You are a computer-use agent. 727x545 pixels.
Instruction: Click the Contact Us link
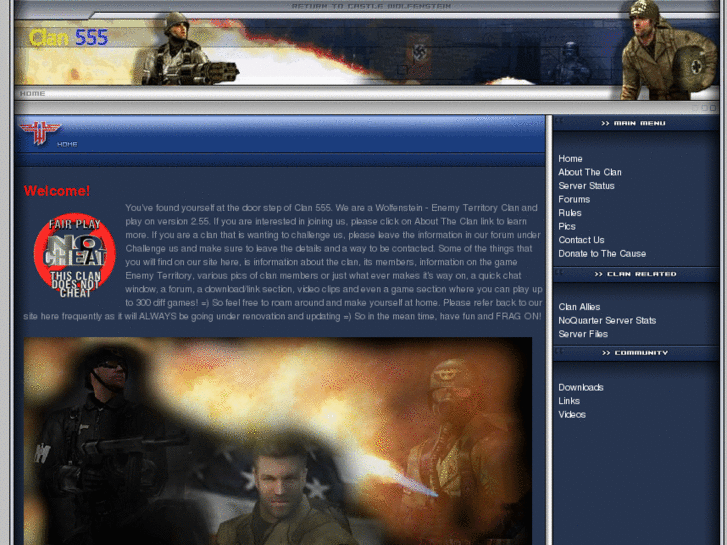pyautogui.click(x=581, y=240)
